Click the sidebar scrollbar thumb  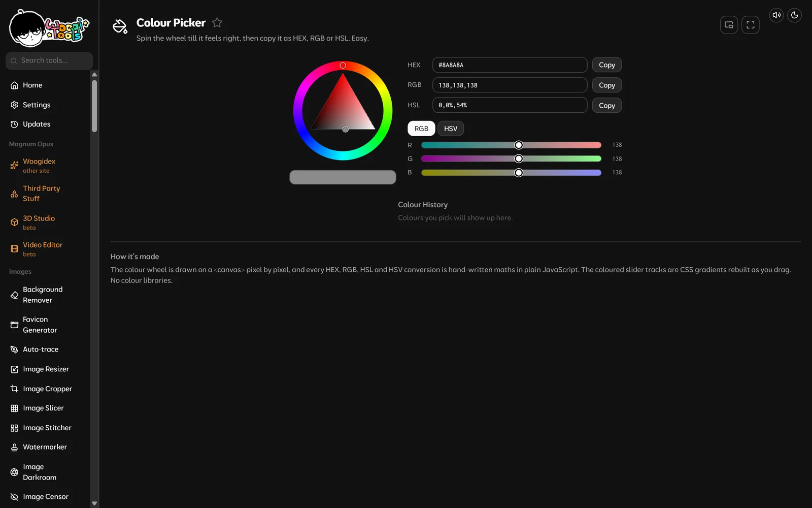[x=94, y=106]
